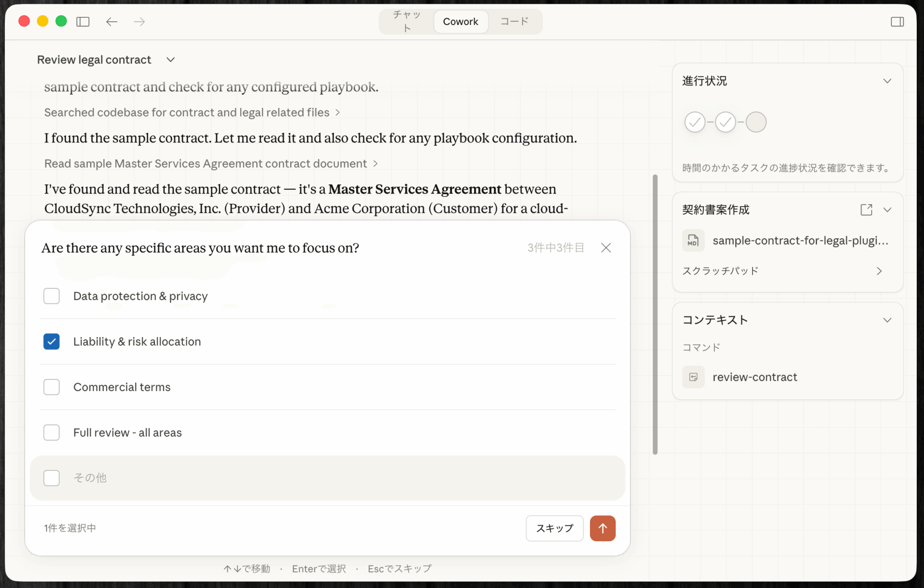Check Data protection & privacy option
Viewport: 924px width, 588px height.
pos(51,296)
